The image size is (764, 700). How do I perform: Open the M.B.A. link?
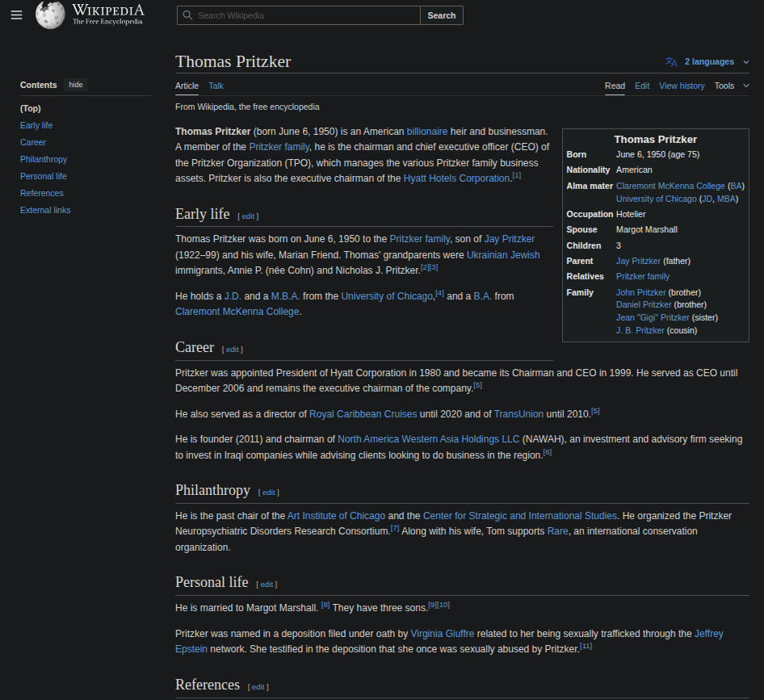click(286, 296)
